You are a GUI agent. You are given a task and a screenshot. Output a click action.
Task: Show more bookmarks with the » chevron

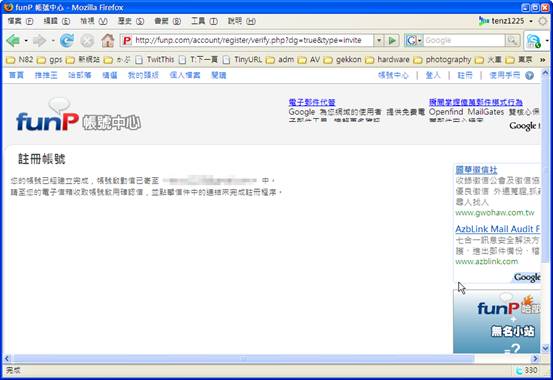click(x=542, y=60)
